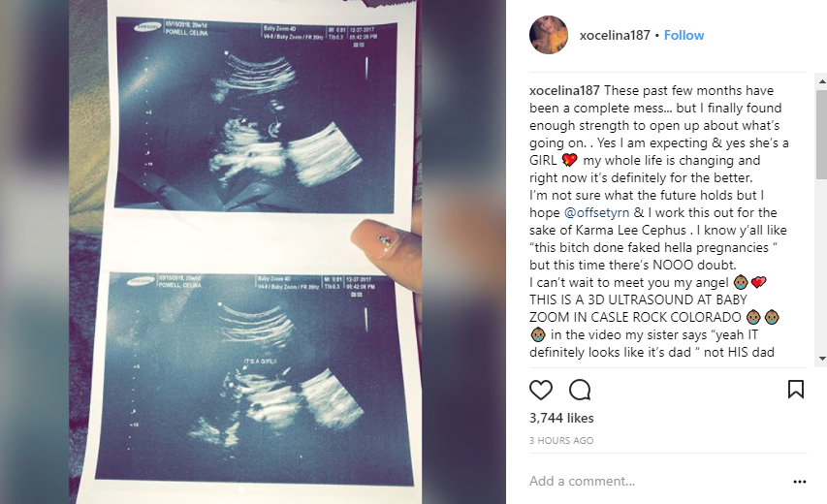
Task: Open xocelina187 username in post header
Action: click(x=615, y=35)
